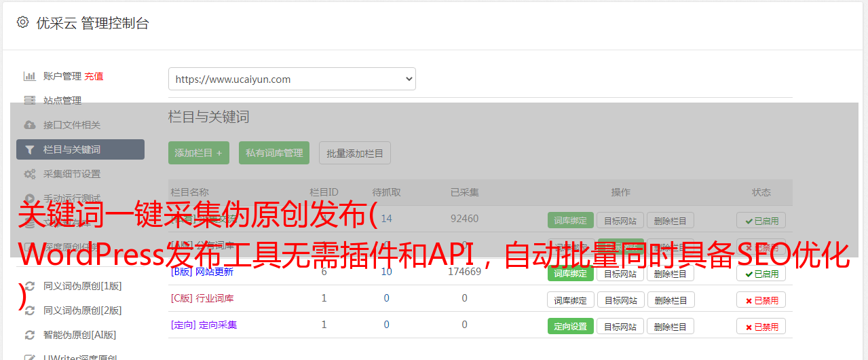Viewport: 868px width, 360px height.
Task: Click the gears icon next to 采集细节设置
Action: pos(29,174)
